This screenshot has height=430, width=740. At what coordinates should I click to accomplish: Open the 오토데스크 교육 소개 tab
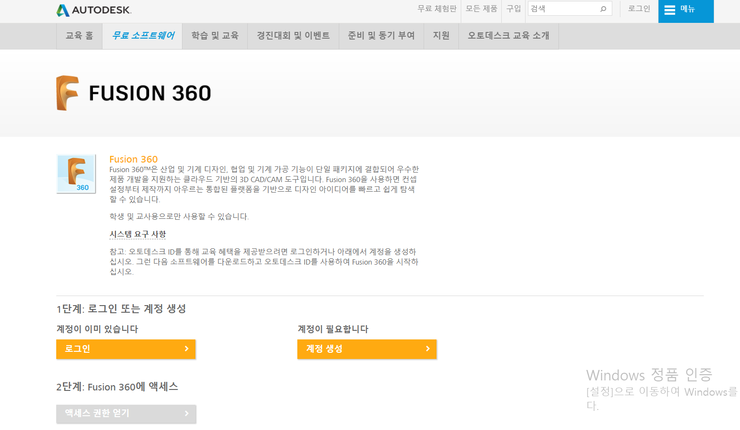click(x=509, y=36)
